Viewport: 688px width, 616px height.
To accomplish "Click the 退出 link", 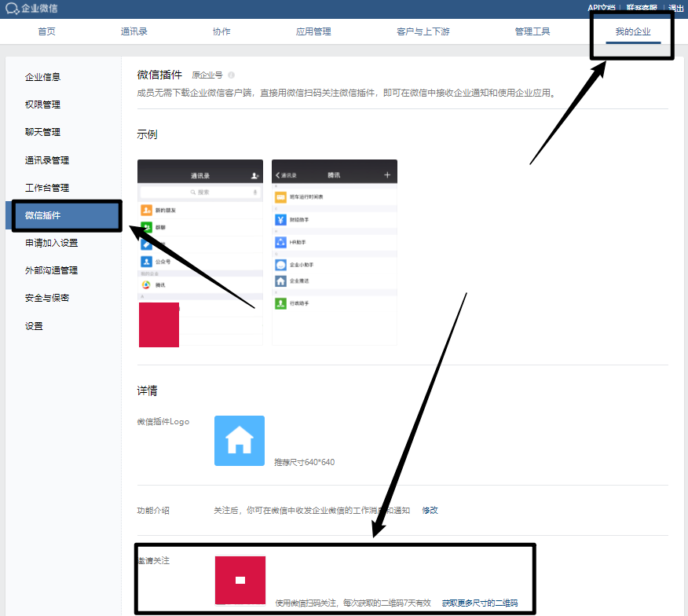I will point(675,8).
